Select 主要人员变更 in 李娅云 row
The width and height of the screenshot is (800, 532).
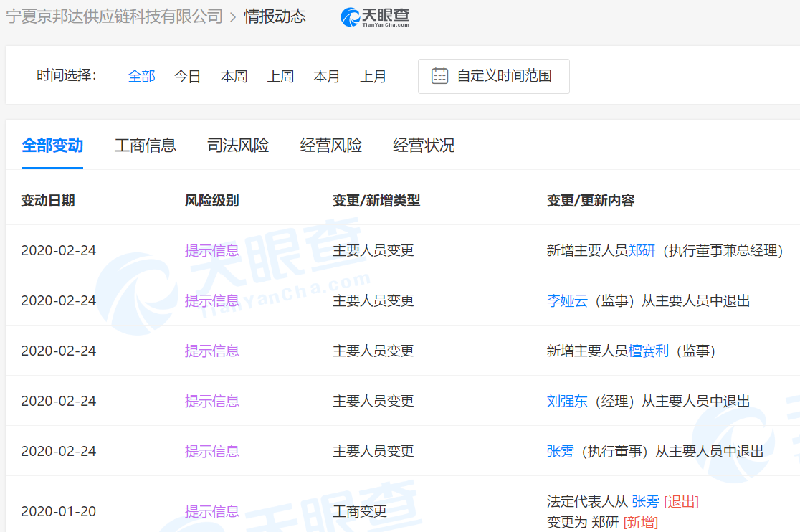[x=373, y=301]
